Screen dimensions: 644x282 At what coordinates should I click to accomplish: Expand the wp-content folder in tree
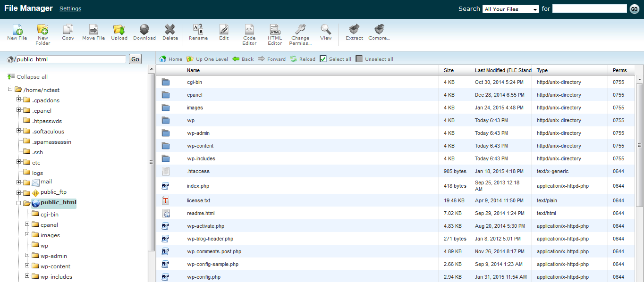tap(27, 266)
